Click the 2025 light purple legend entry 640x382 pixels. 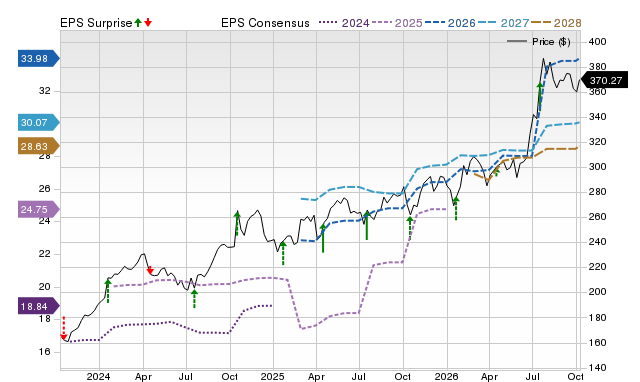point(397,23)
